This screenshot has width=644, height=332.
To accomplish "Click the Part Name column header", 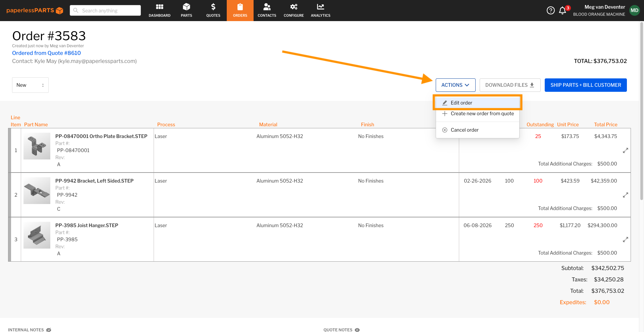I will [36, 125].
